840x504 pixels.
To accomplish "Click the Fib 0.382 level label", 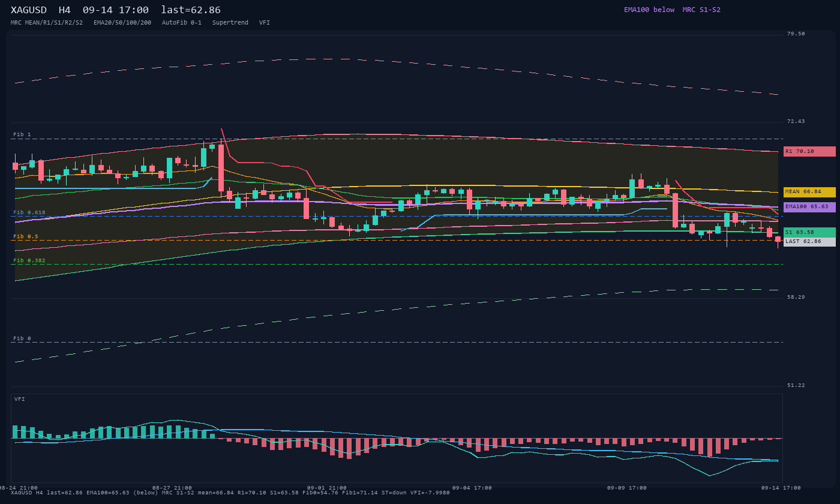I will coord(29,260).
